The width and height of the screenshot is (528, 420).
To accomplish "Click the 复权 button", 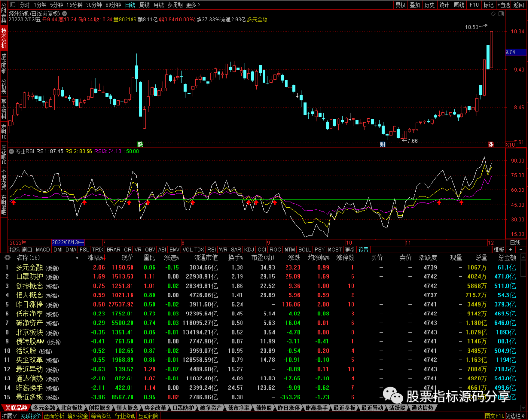I will (x=401, y=5).
